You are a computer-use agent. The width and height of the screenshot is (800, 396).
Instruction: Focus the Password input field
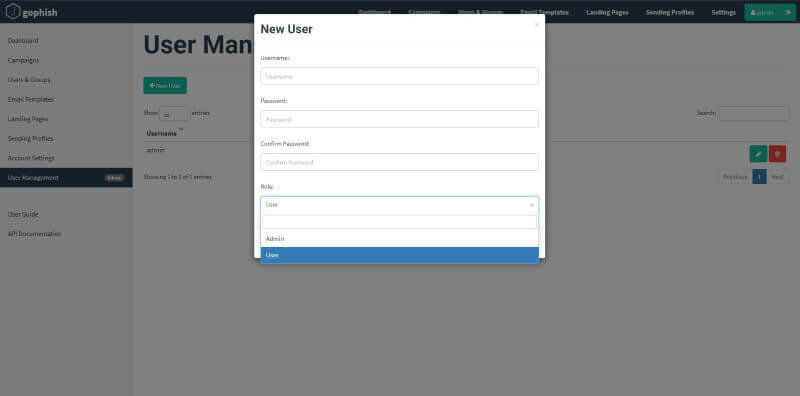pyautogui.click(x=399, y=119)
